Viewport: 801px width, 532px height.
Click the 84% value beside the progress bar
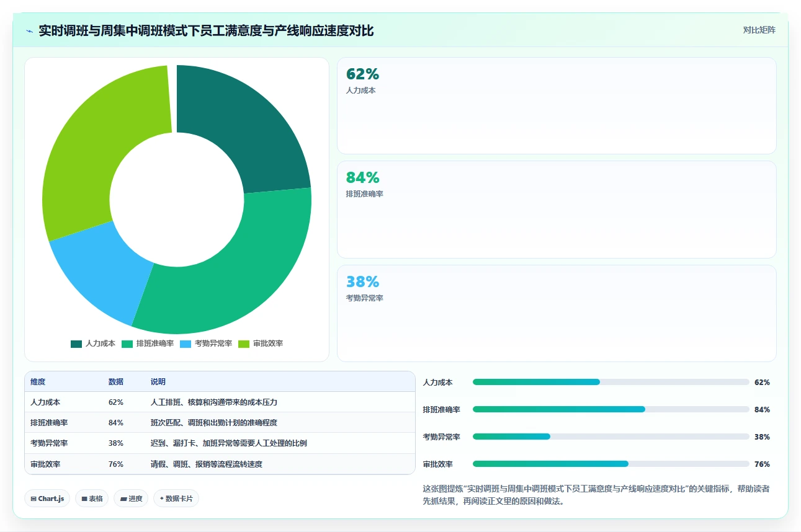[x=762, y=409]
